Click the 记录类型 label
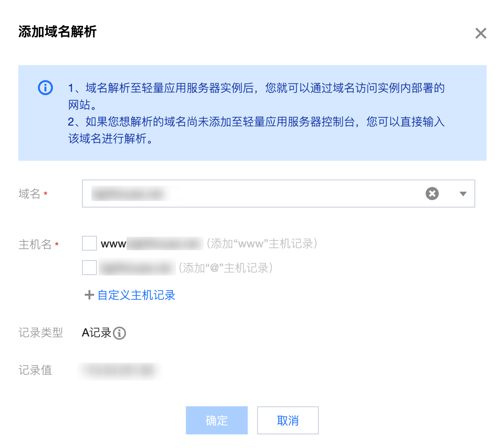 [41, 333]
